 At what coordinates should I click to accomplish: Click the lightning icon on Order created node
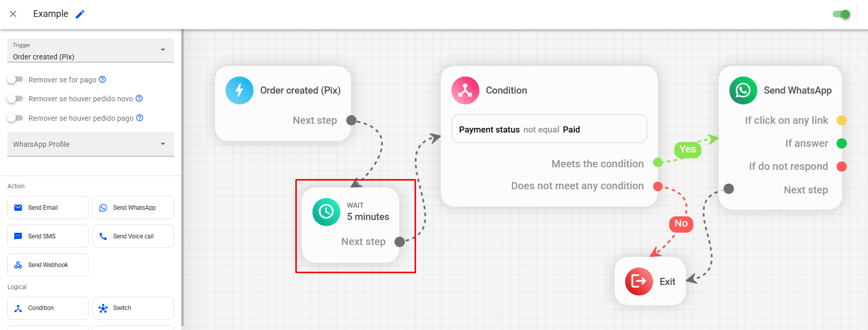(239, 91)
